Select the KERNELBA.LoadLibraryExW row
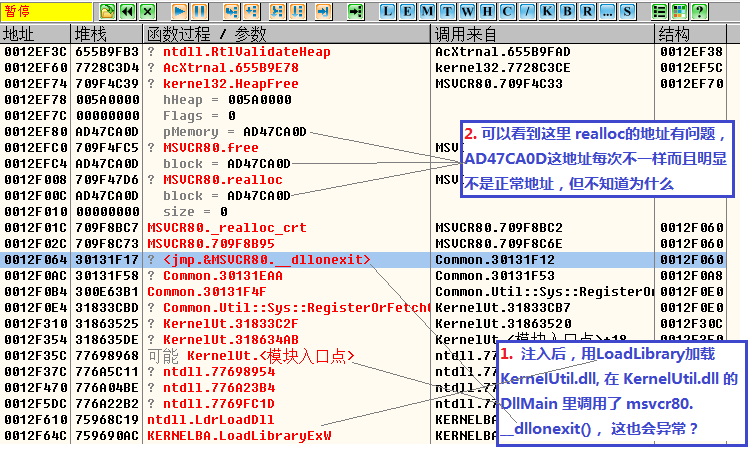 point(363,435)
